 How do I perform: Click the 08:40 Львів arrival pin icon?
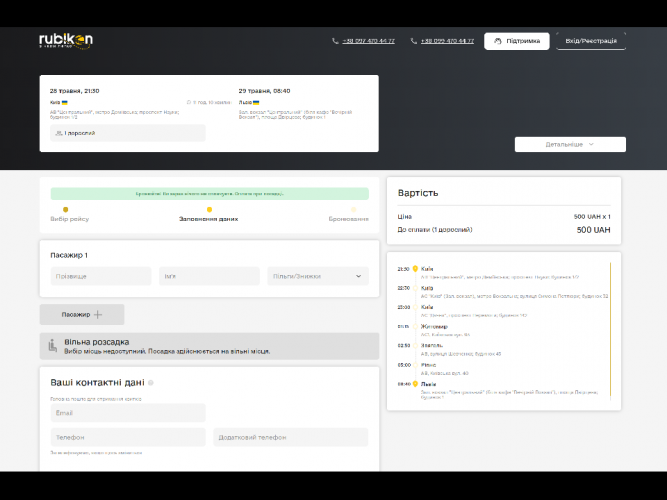(415, 384)
